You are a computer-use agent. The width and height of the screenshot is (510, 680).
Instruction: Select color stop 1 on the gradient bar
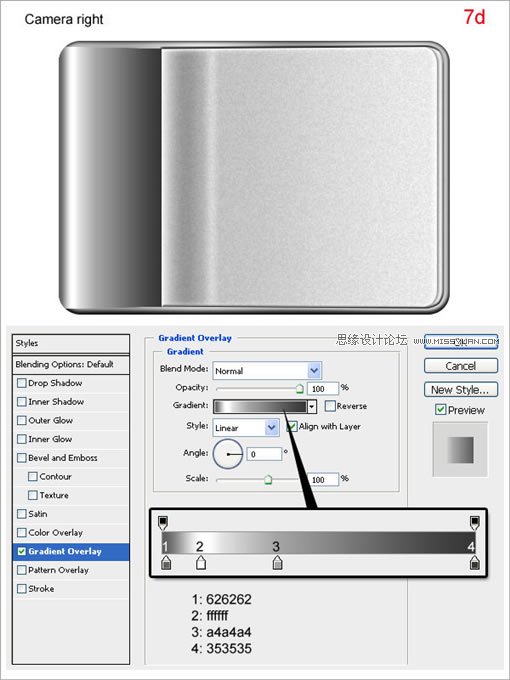[x=166, y=563]
